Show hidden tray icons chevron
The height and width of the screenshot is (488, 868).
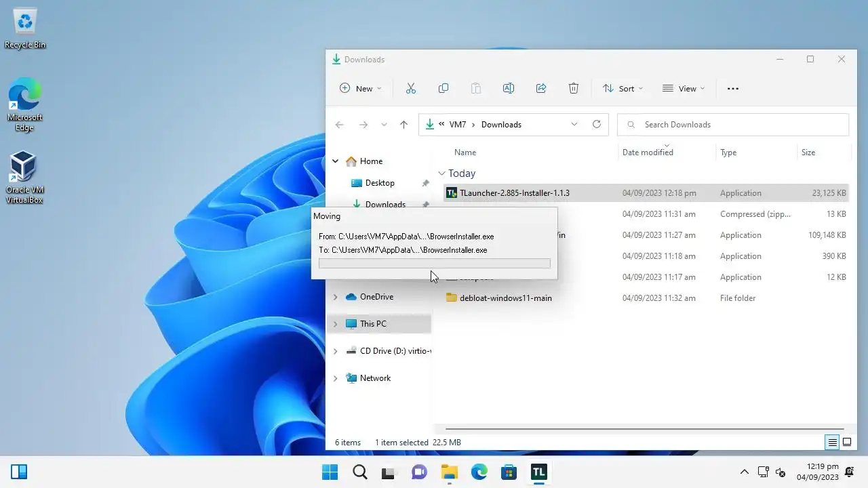click(745, 472)
